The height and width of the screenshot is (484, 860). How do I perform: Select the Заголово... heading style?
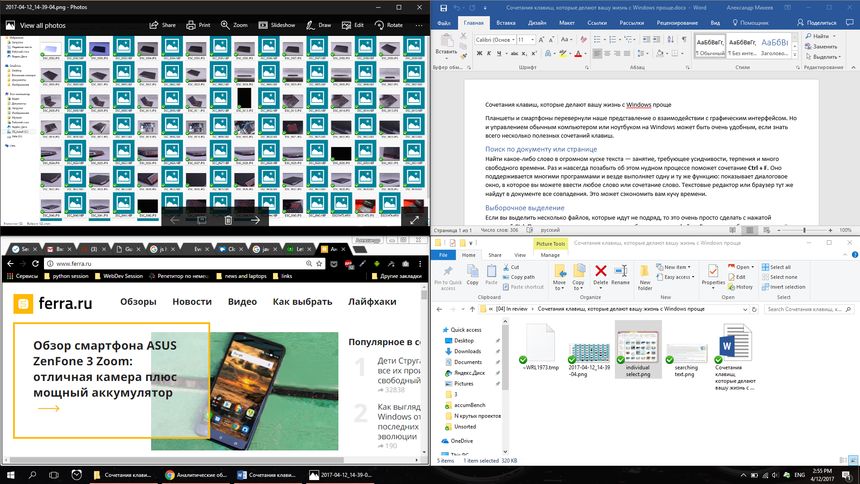[x=774, y=46]
